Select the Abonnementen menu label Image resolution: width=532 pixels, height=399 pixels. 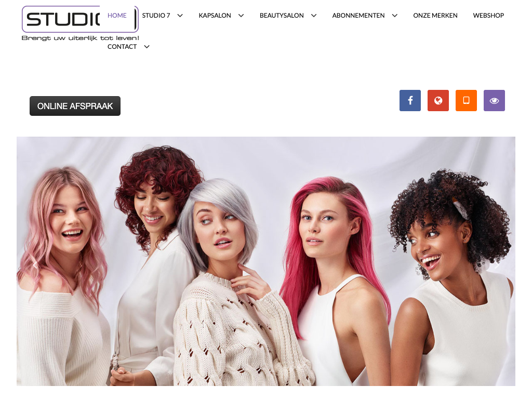tap(358, 16)
